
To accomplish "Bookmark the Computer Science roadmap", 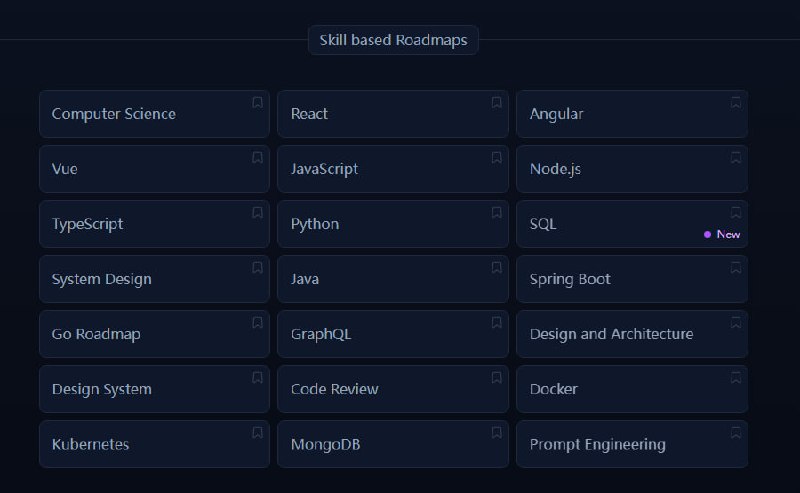I will (257, 102).
